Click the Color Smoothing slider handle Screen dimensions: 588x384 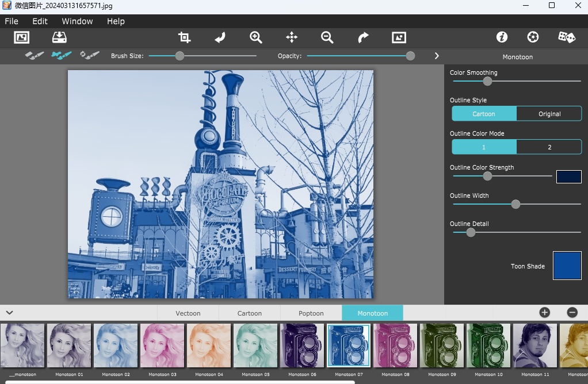click(x=487, y=81)
